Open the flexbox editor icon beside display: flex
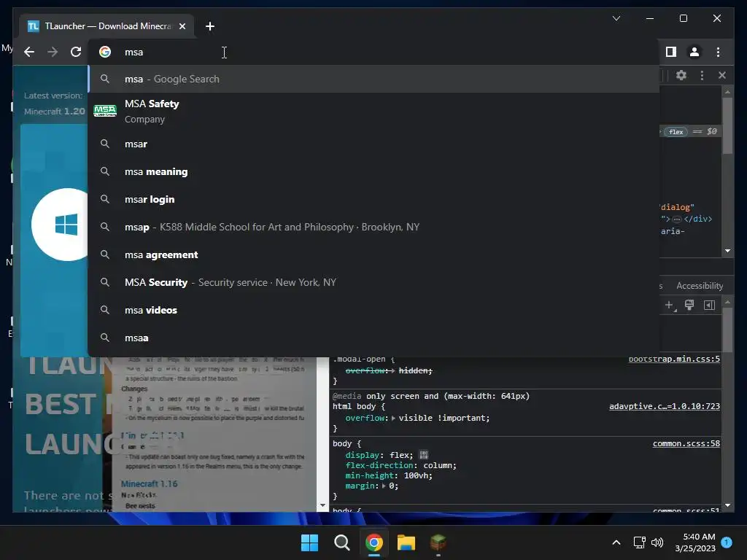The height and width of the screenshot is (560, 747). click(x=424, y=455)
